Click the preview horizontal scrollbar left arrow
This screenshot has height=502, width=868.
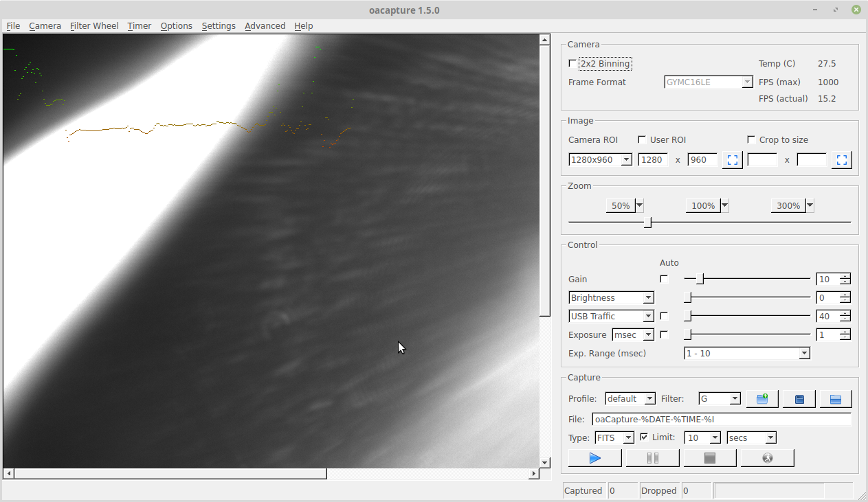coord(9,474)
